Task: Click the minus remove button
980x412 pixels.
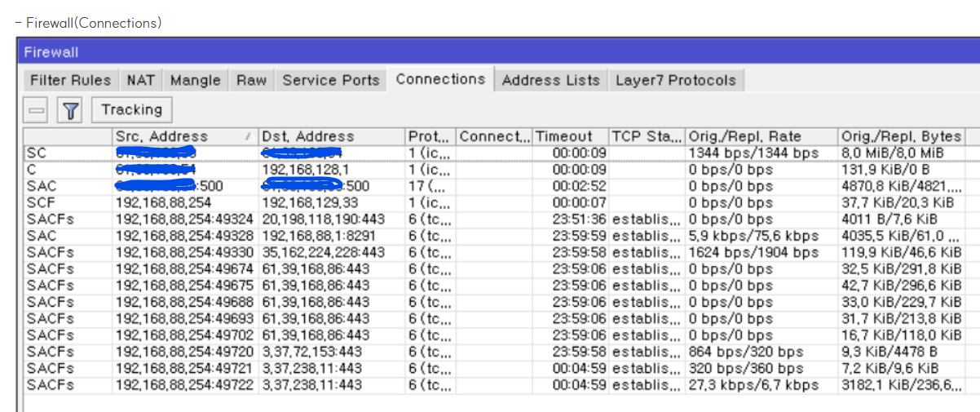Action: (37, 109)
